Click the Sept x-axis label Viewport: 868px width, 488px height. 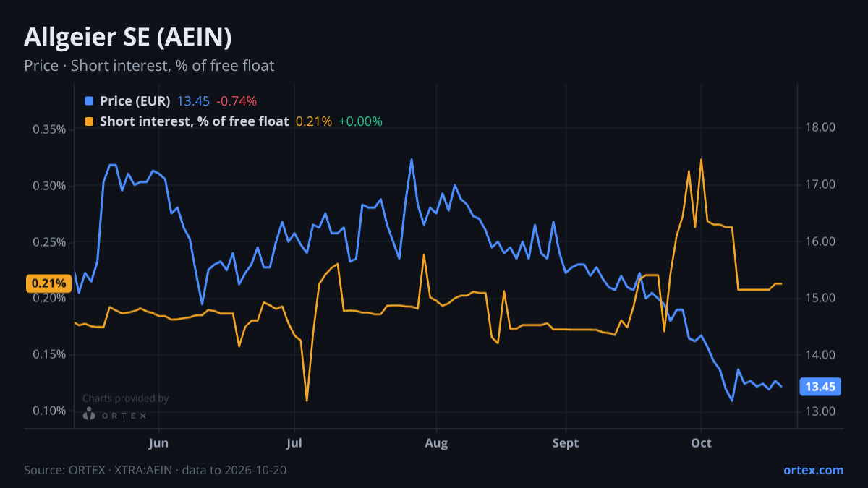566,442
